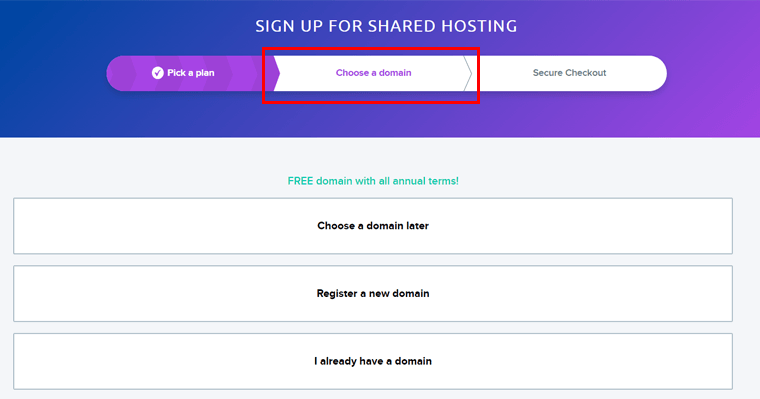Click the purple Choose a domain text label
760x399 pixels.
(373, 73)
